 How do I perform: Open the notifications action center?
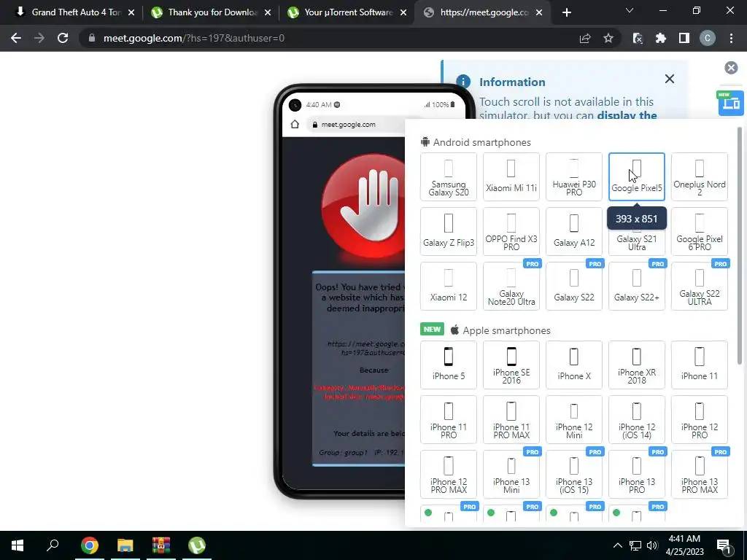click(x=724, y=546)
